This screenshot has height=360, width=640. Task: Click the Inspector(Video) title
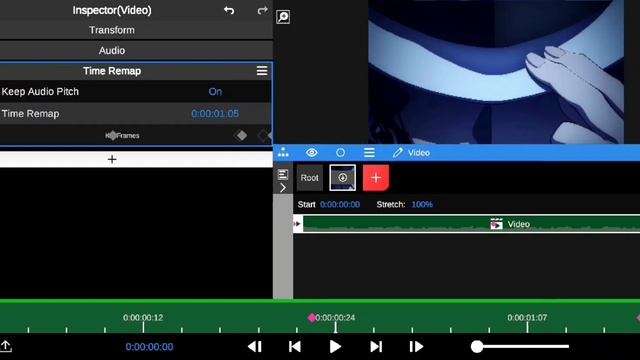(112, 10)
